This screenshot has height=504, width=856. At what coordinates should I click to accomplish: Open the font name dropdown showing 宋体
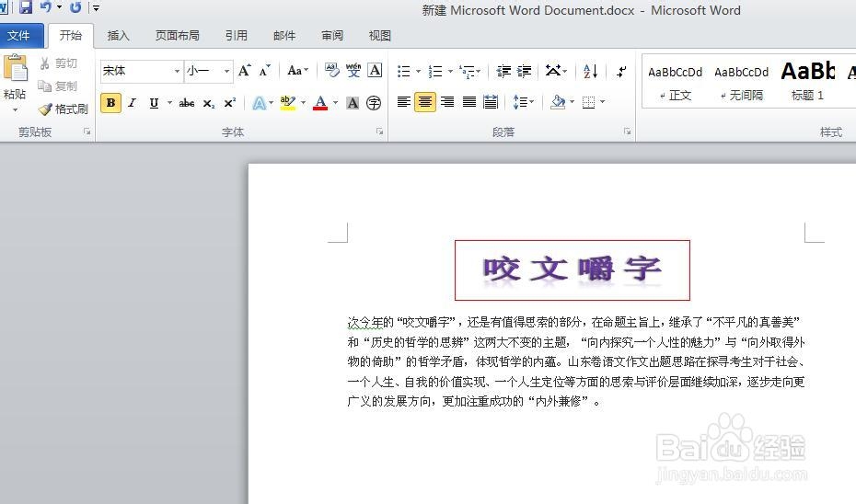[177, 71]
